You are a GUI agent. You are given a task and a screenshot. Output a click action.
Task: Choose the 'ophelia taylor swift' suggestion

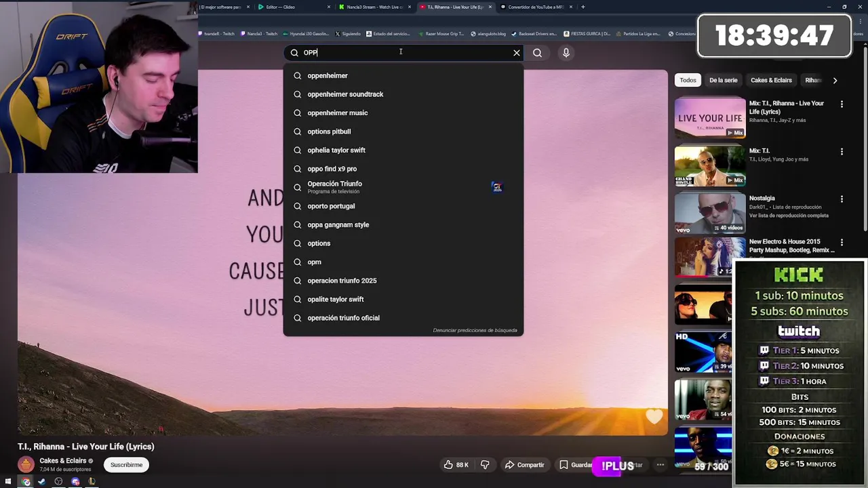403,150
